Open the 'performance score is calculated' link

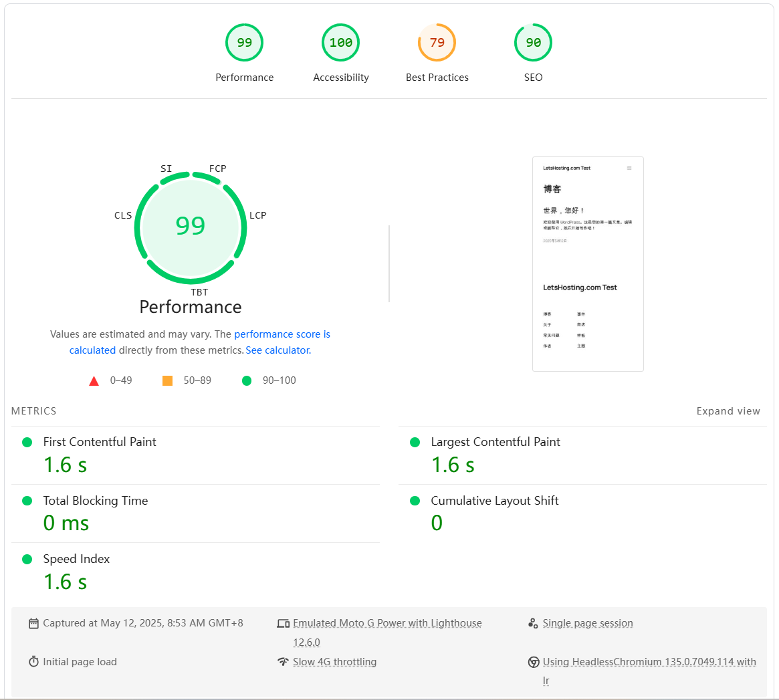click(282, 334)
